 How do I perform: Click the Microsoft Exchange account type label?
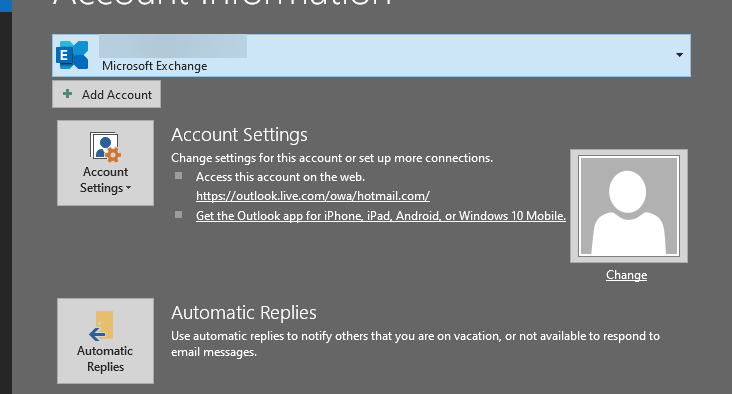click(155, 66)
